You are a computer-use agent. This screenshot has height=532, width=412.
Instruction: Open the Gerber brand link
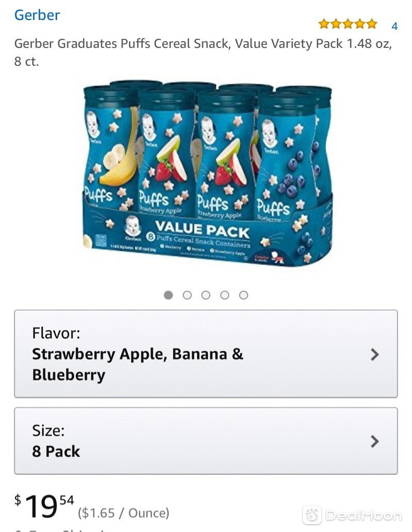pyautogui.click(x=37, y=15)
